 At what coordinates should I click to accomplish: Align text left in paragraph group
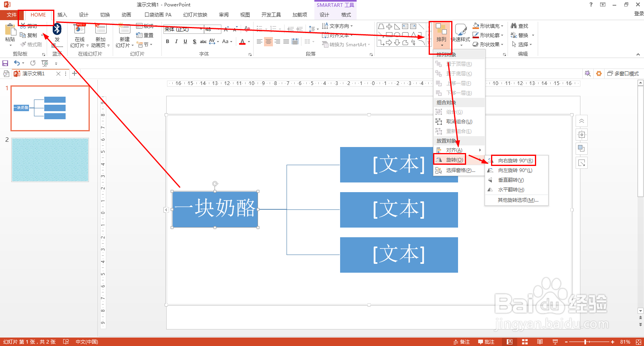pos(260,41)
